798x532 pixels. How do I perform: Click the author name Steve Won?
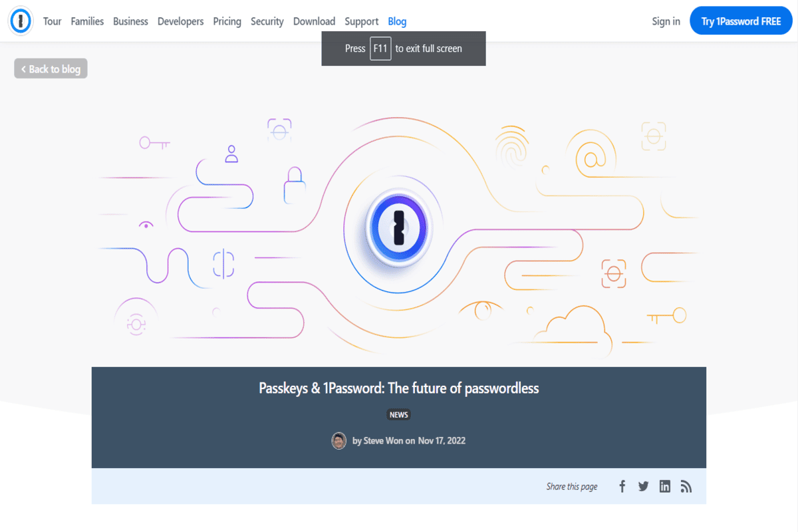click(380, 440)
